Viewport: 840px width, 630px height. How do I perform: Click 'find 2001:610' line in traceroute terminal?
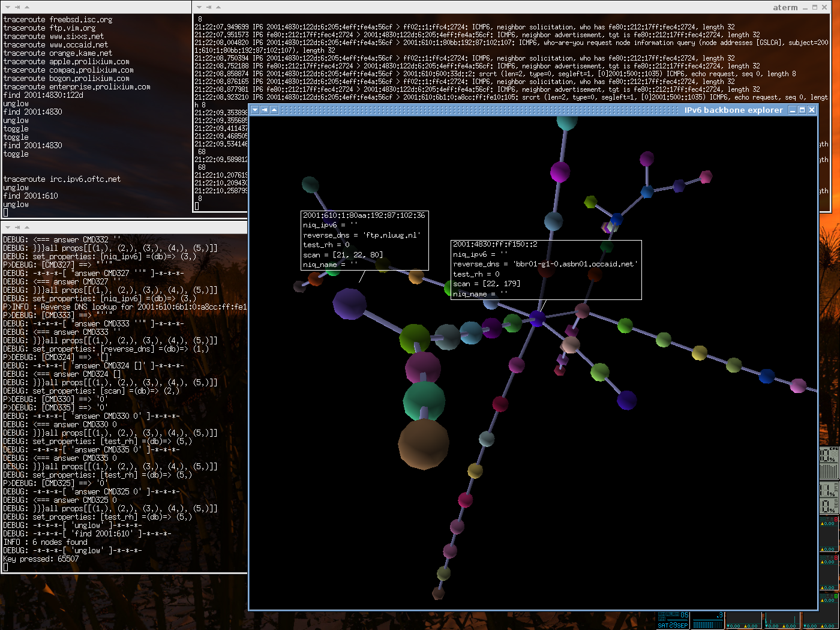[x=31, y=196]
